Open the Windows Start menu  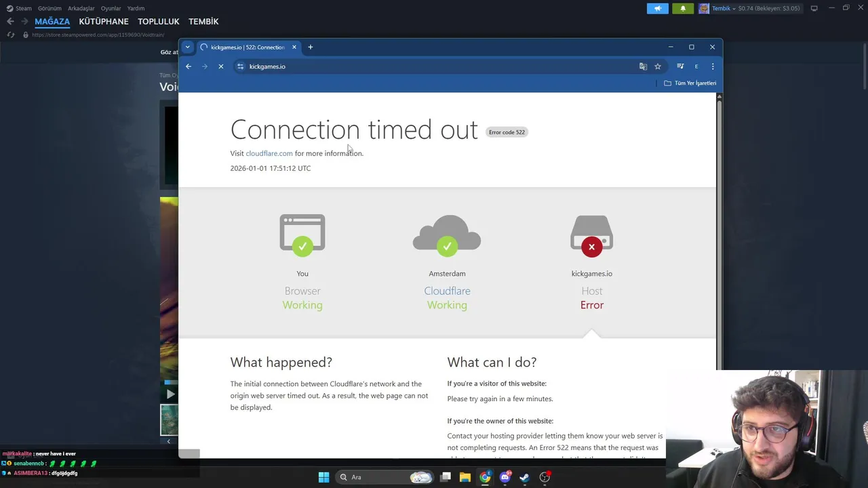pyautogui.click(x=323, y=477)
